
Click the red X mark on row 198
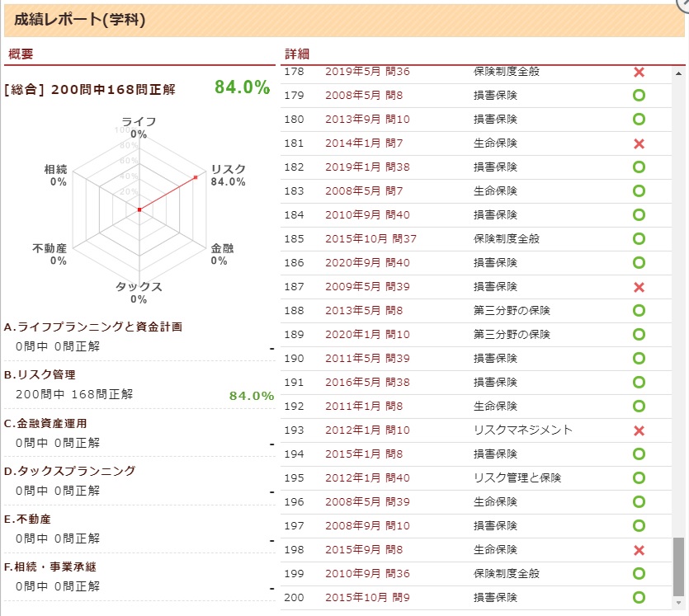639,550
